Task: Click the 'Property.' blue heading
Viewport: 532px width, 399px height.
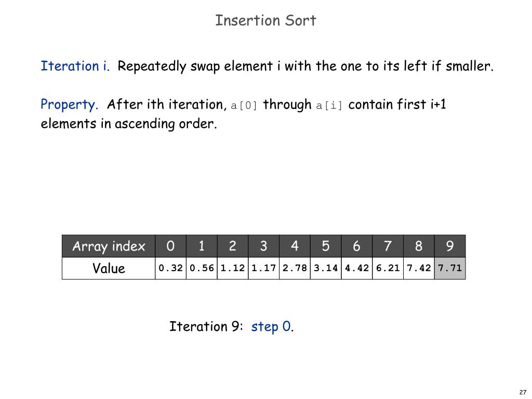Action: (x=69, y=104)
